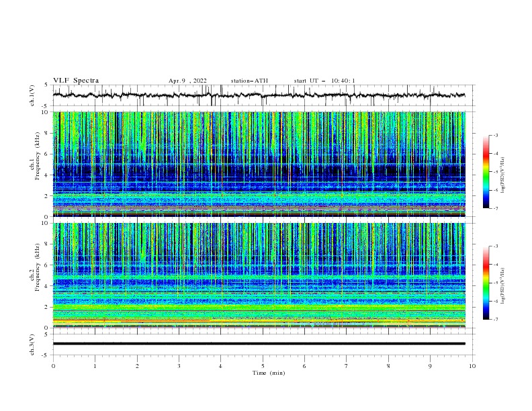
Task: Click the "-3" label on the ch.1 colorbar
Action: pyautogui.click(x=495, y=135)
